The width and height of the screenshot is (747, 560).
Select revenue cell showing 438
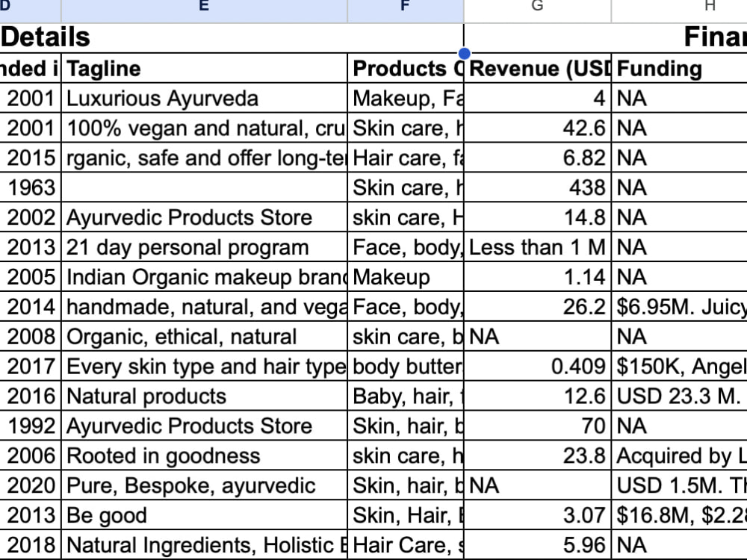point(537,187)
